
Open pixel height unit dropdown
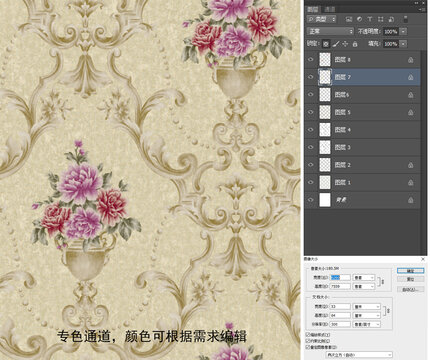364,286
